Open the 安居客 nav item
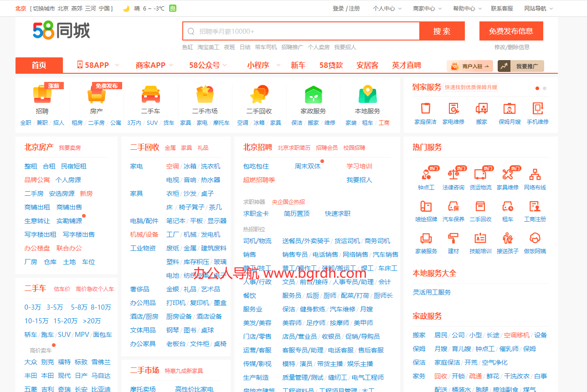The image size is (587, 392). coord(367,65)
